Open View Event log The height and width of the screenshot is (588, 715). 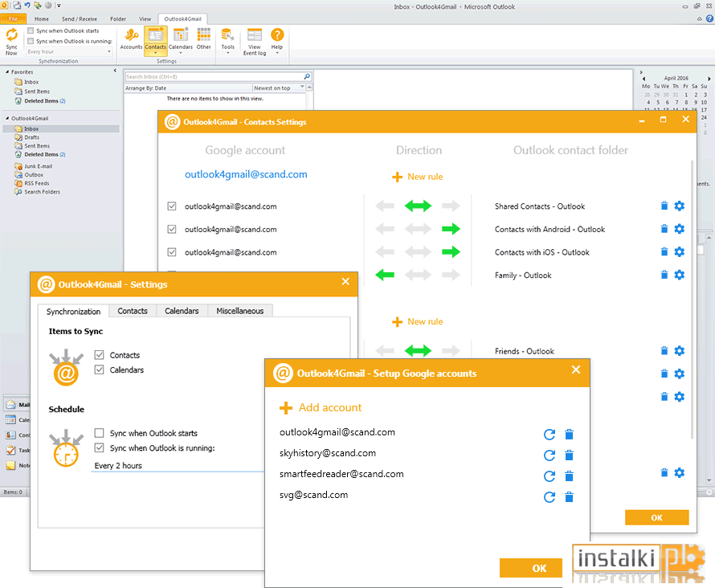(x=255, y=41)
